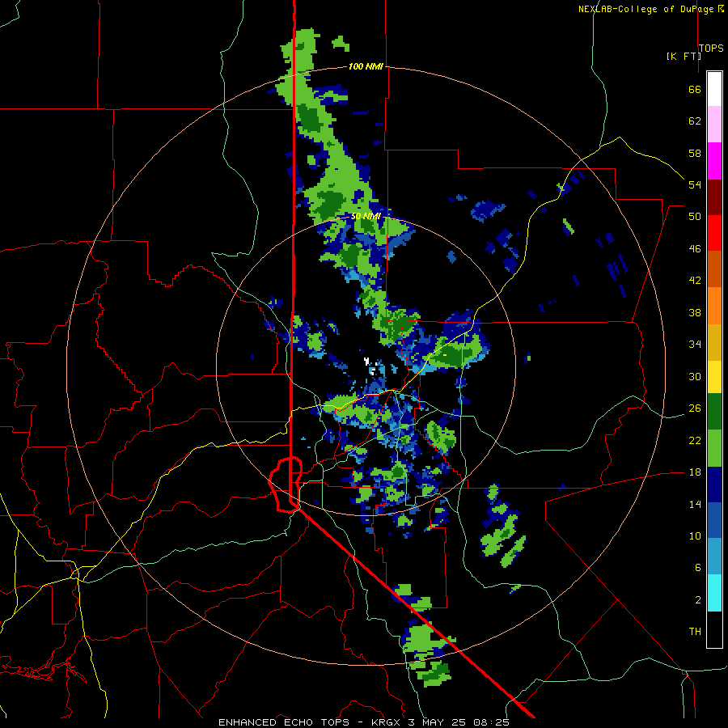Click the 50 NMI range ring label
This screenshot has height=728, width=728.
pos(366,216)
